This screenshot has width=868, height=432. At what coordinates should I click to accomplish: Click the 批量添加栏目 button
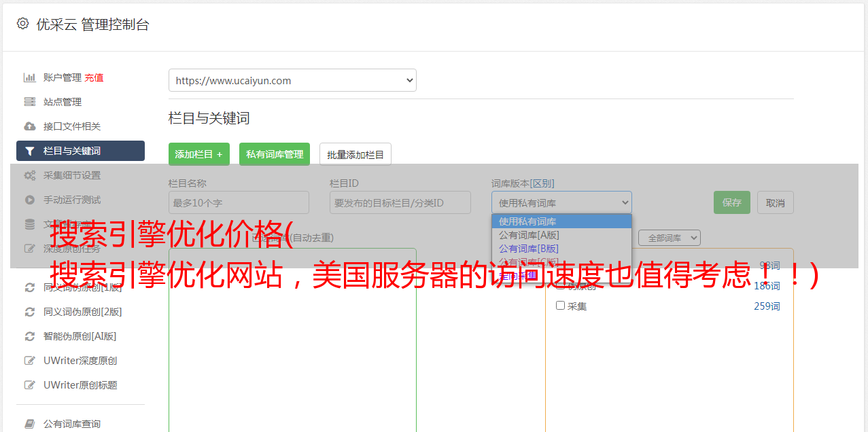(x=355, y=154)
